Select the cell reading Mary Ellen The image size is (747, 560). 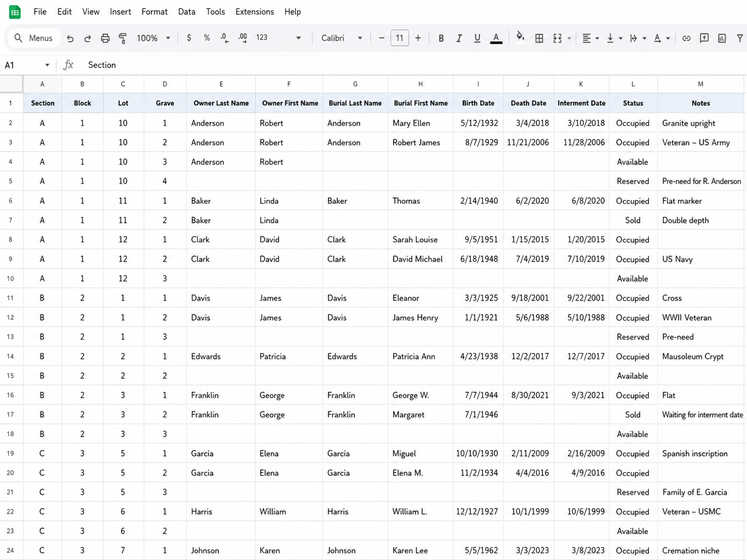[x=420, y=123]
